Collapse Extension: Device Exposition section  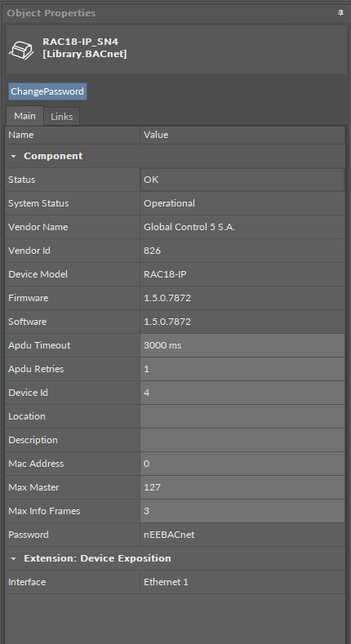(x=14, y=559)
